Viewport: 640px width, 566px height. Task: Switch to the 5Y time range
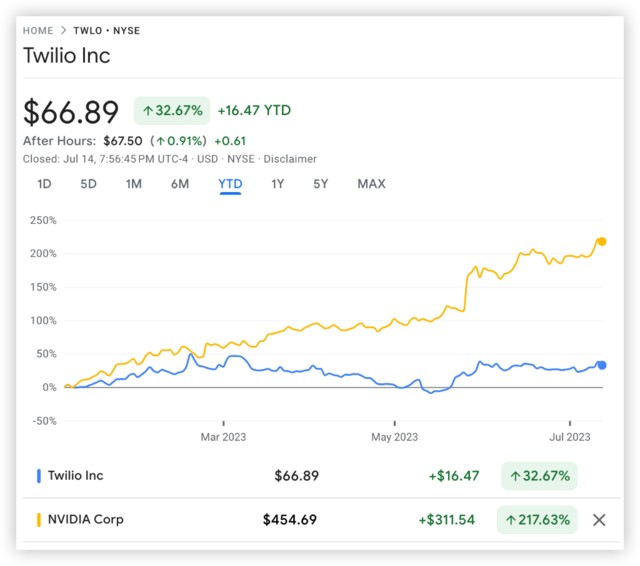(x=320, y=184)
